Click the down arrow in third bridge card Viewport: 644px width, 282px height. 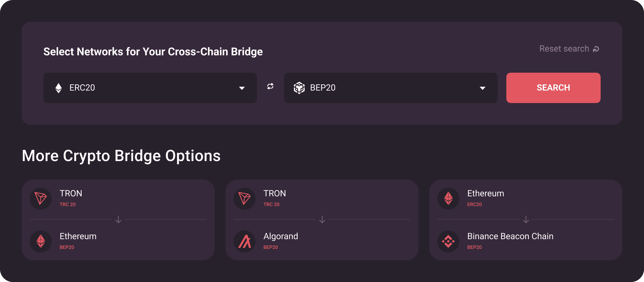pyautogui.click(x=526, y=220)
